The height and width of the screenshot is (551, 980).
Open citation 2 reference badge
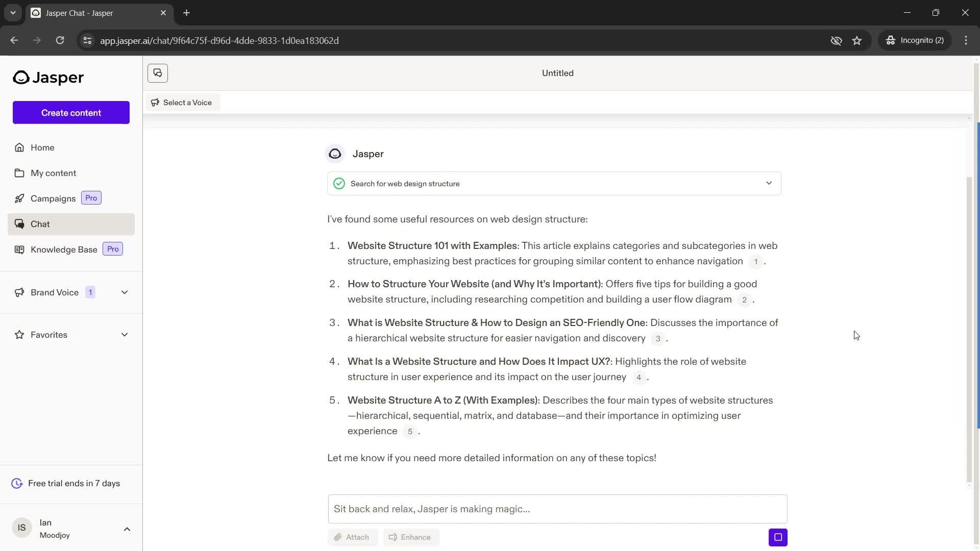(744, 300)
